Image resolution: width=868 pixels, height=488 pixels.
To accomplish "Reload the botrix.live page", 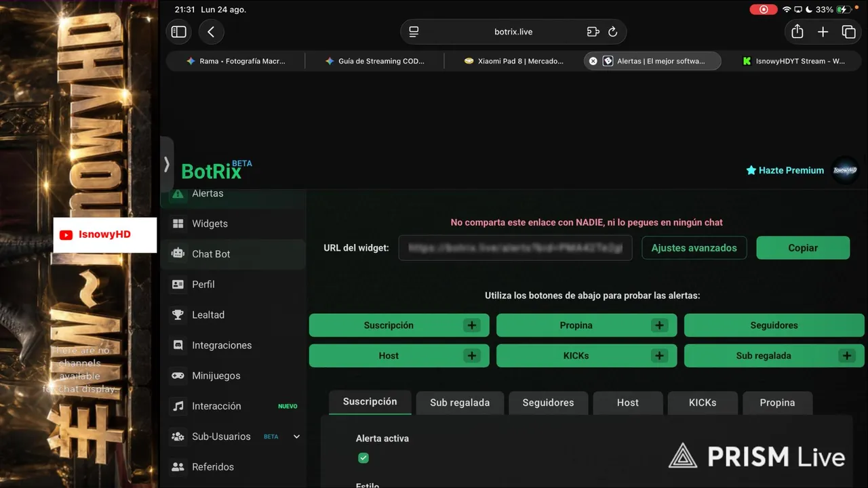I will 612,32.
